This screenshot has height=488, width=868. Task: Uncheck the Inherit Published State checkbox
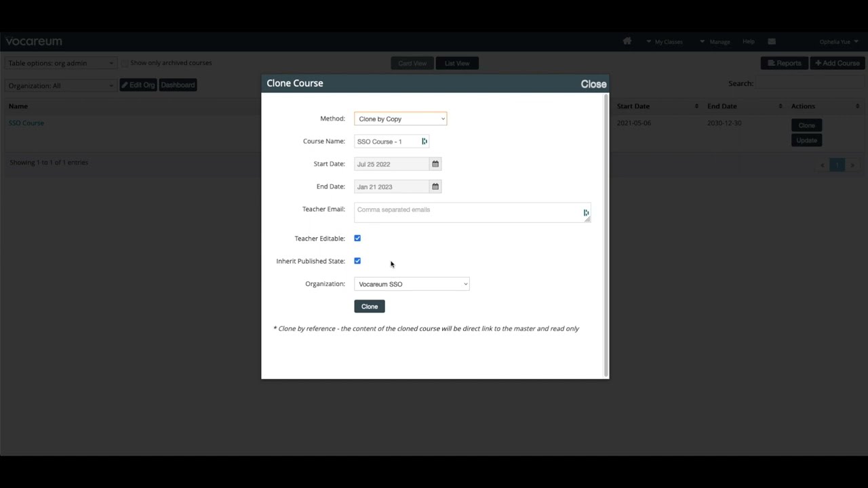(x=357, y=261)
